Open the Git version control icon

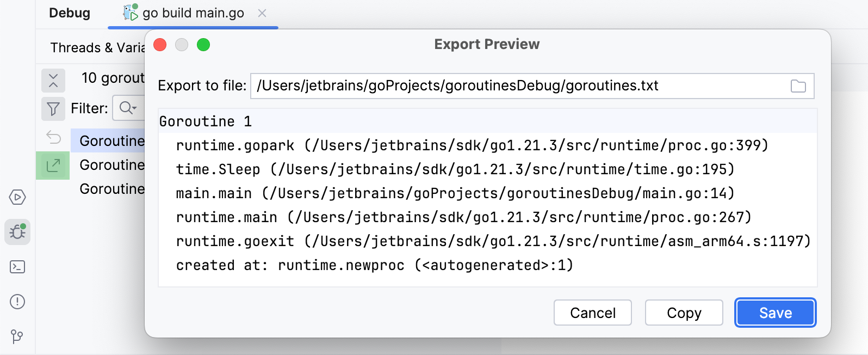click(x=17, y=336)
